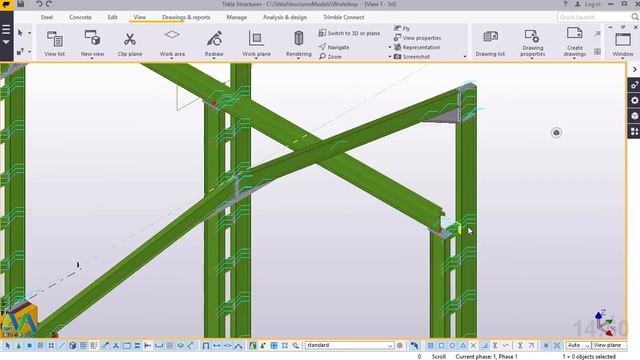Open the selection filter settings icon

click(400, 345)
